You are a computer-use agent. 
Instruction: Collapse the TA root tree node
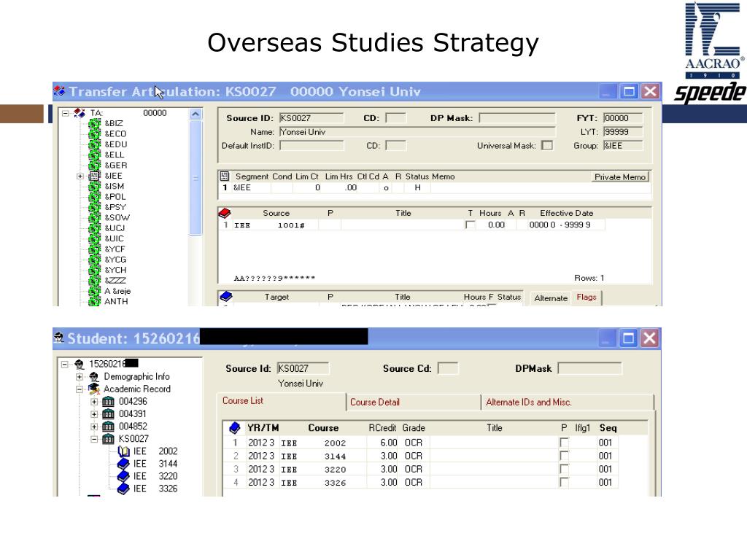[65, 113]
